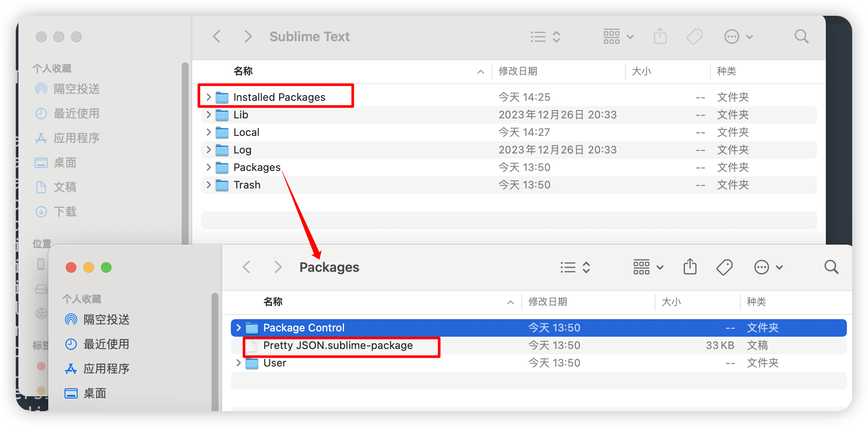Go back in the Packages window
868x427 pixels.
(x=247, y=267)
